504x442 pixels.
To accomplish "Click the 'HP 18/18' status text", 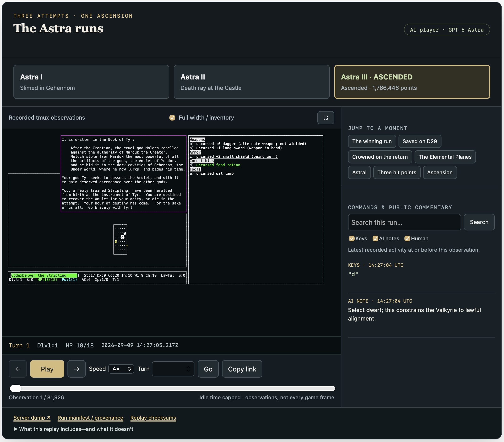I will pos(80,345).
